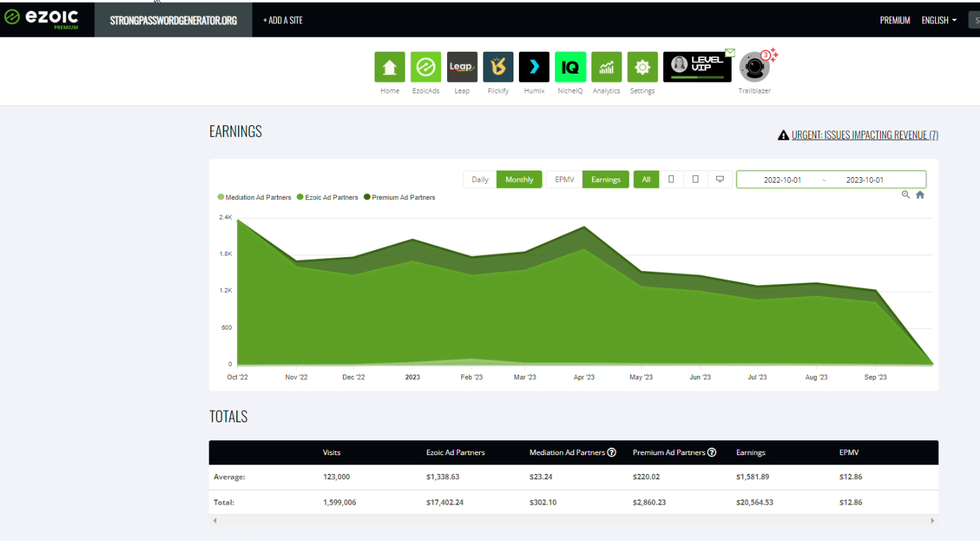Open the Flickify icon
Screen dimensions: 980x541
498,67
